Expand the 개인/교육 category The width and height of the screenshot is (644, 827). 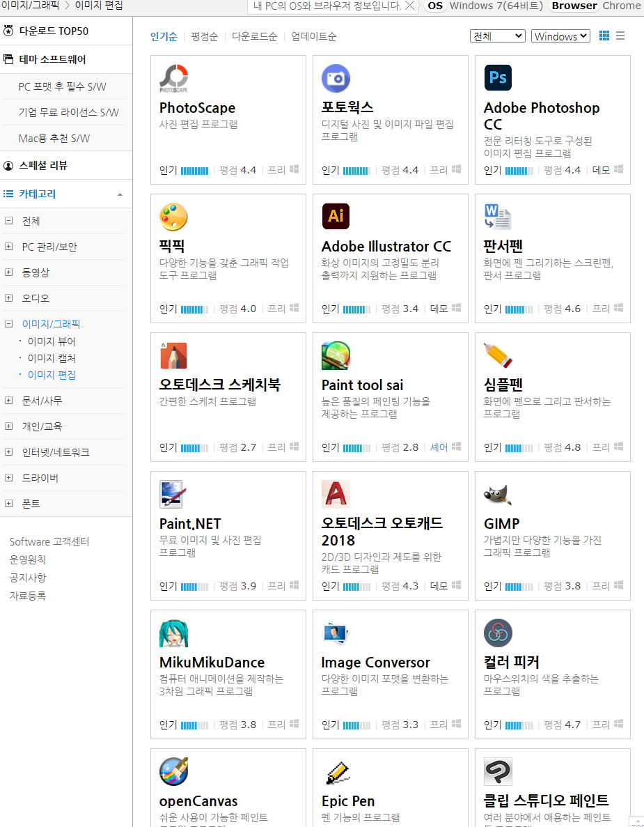point(8,426)
